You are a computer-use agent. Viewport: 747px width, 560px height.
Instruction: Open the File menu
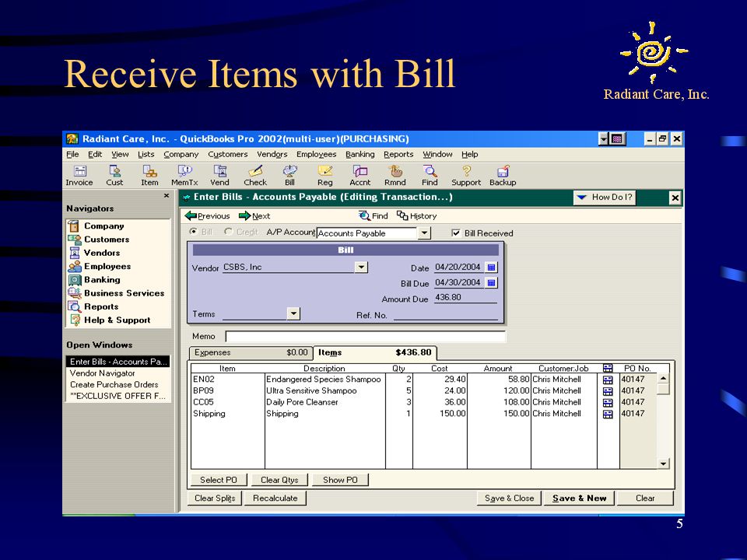(x=72, y=154)
